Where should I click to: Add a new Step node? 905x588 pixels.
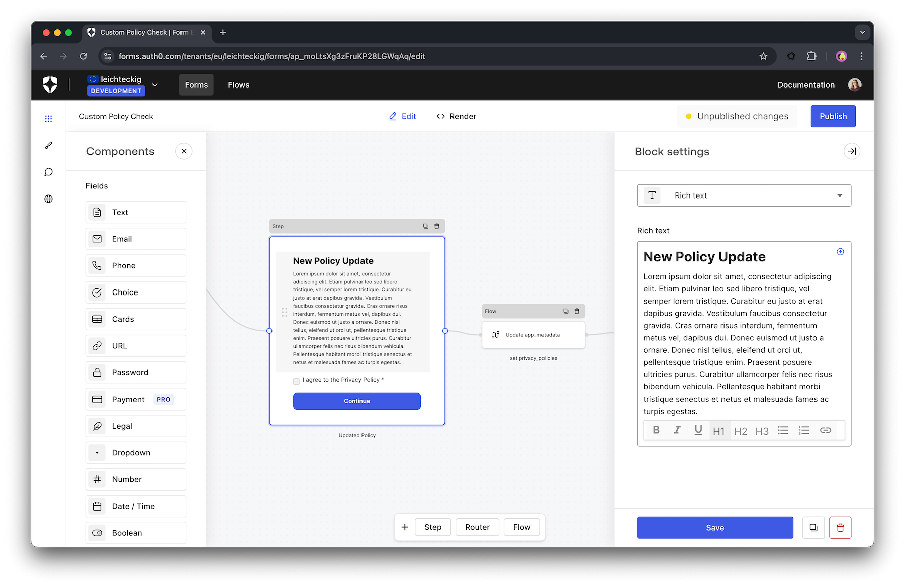click(433, 527)
